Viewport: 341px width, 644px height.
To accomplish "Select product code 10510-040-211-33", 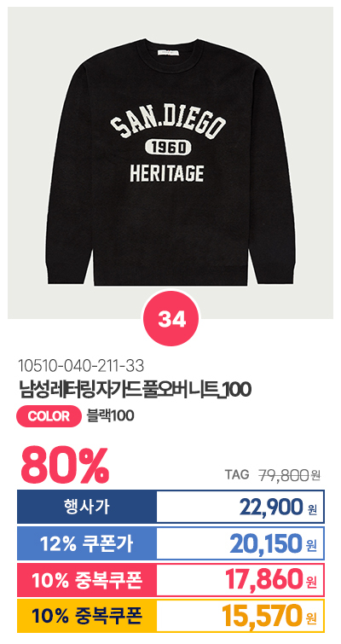I will pyautogui.click(x=81, y=365).
